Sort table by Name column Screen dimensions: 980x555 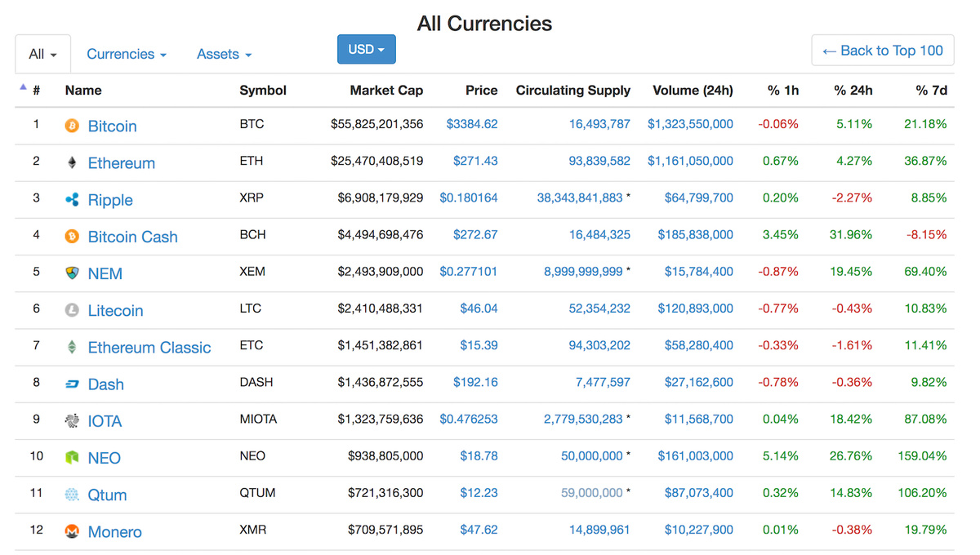pyautogui.click(x=83, y=91)
